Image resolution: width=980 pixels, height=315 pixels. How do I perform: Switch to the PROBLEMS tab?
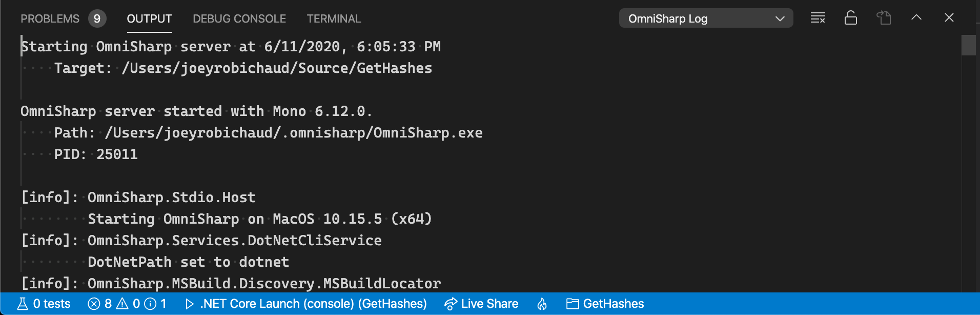tap(50, 18)
